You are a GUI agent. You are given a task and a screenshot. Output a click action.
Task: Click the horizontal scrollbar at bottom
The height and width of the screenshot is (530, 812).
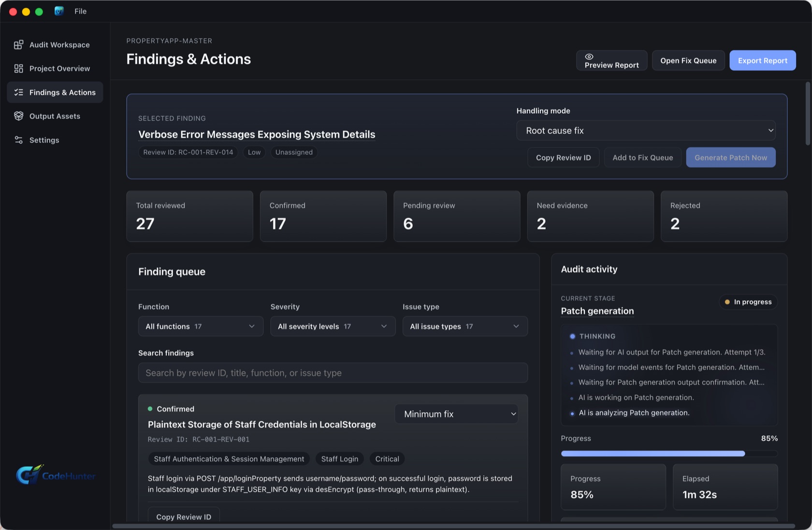click(453, 526)
